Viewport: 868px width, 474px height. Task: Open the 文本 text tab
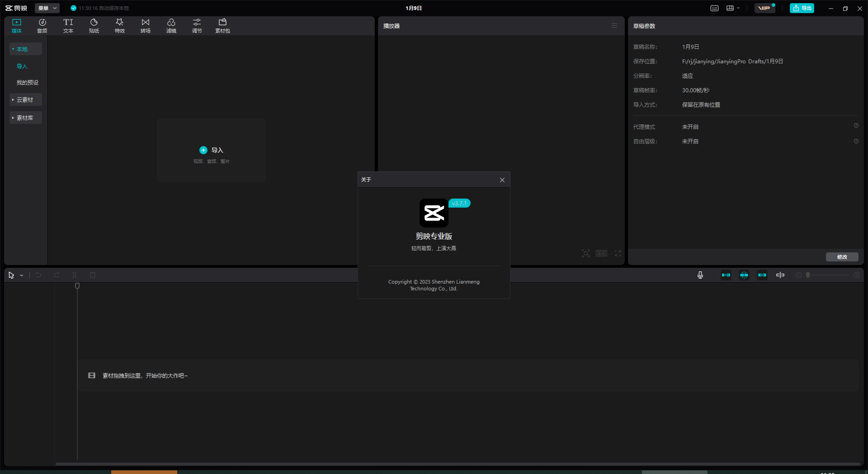point(68,26)
